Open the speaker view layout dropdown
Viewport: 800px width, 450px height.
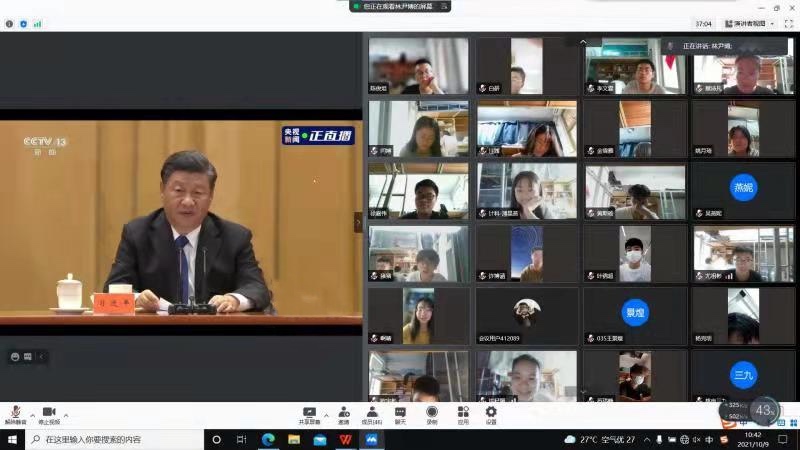pos(750,23)
